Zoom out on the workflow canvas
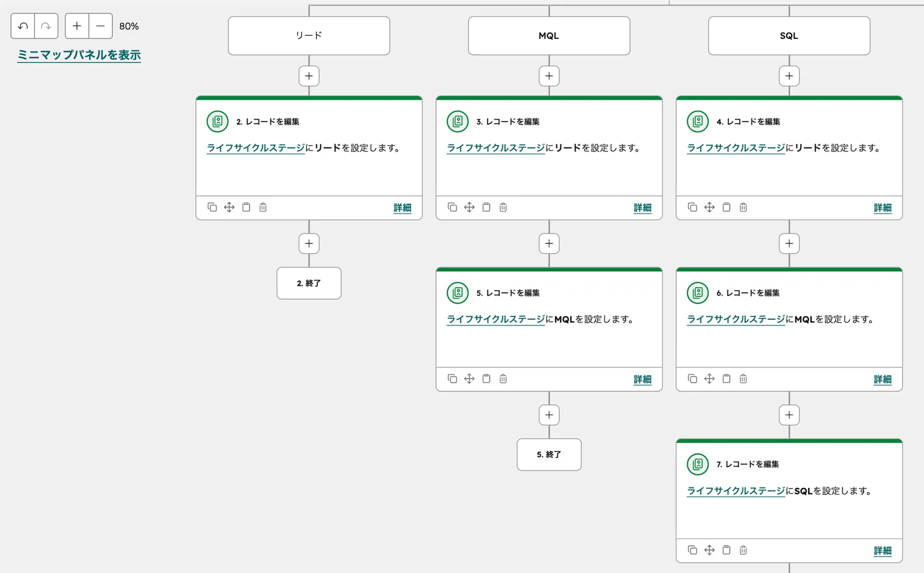The width and height of the screenshot is (924, 573). click(x=100, y=26)
